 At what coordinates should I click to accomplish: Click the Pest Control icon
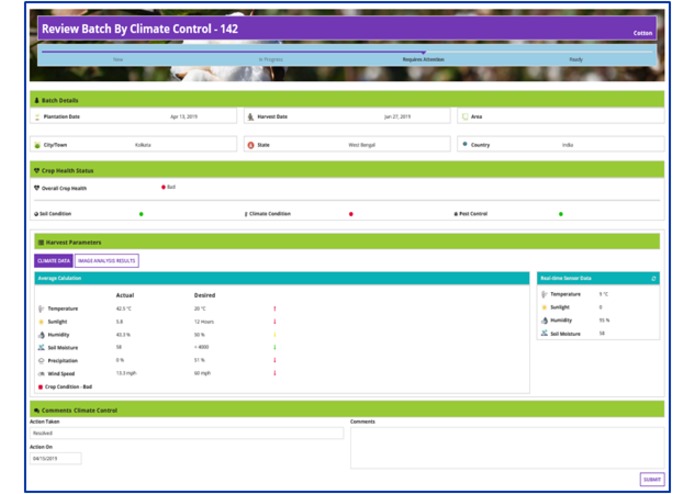[x=456, y=214]
